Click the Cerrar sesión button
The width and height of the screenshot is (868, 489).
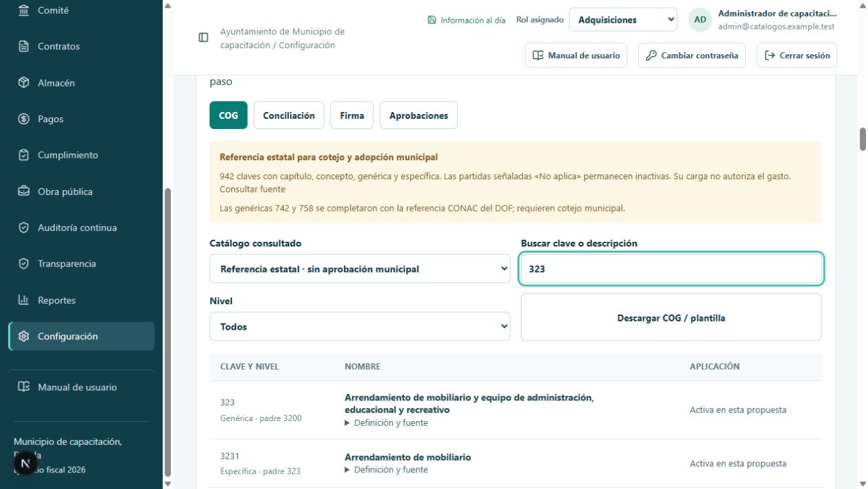coord(797,56)
